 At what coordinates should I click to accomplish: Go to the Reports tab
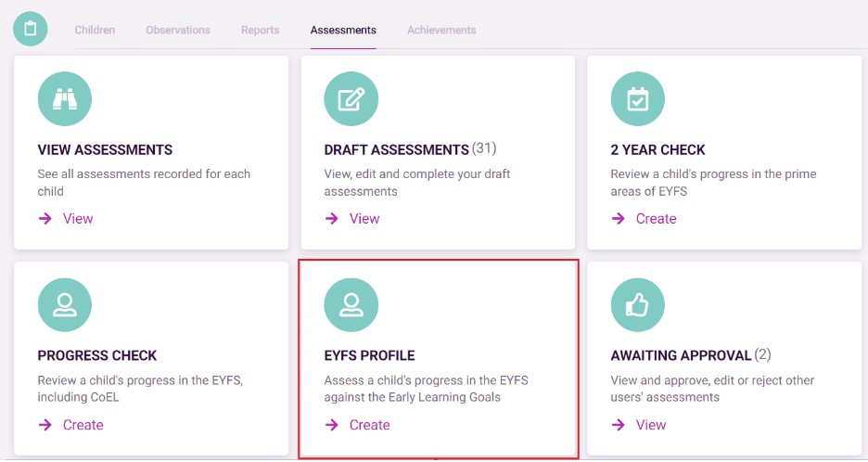pos(261,30)
